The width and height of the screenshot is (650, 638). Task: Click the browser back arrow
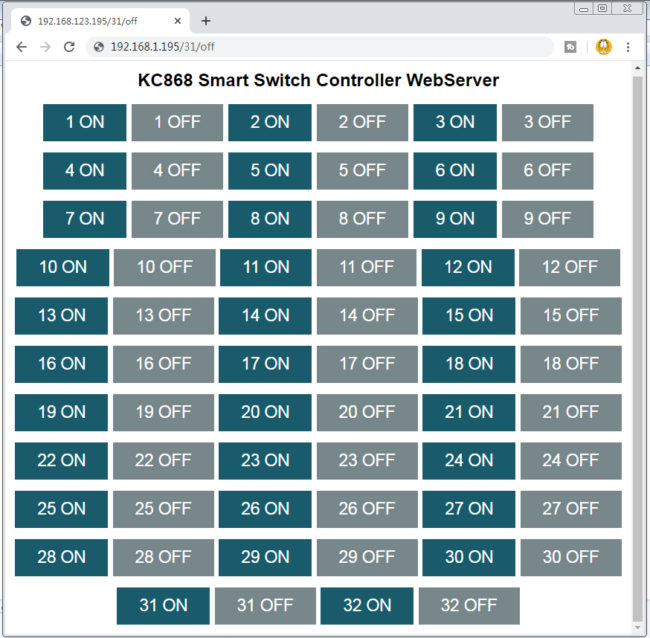pos(22,47)
